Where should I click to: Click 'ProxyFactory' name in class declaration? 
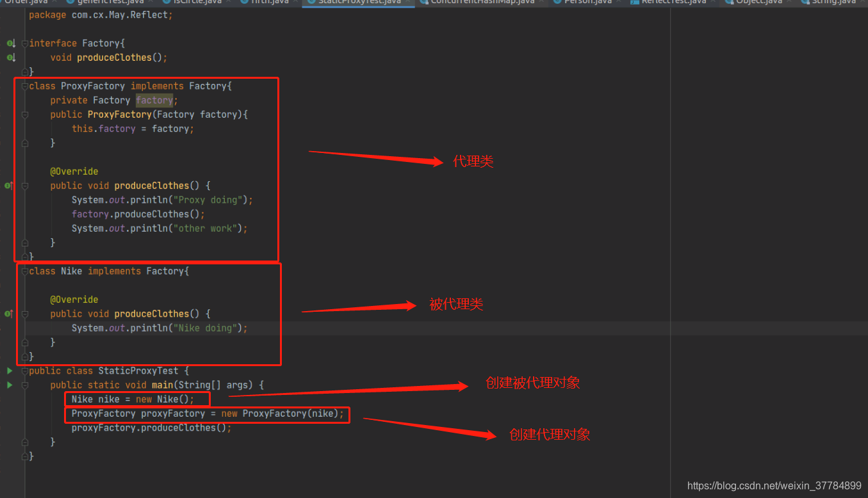coord(93,86)
